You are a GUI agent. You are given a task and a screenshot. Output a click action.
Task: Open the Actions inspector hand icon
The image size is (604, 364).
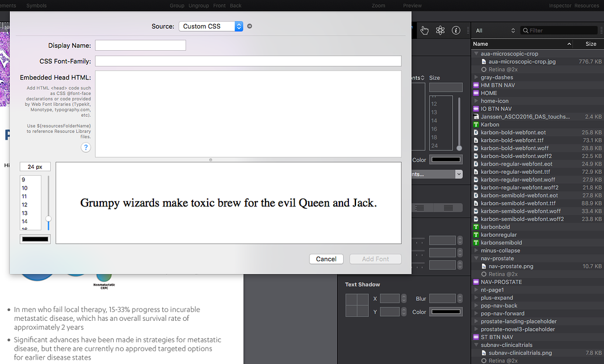424,30
